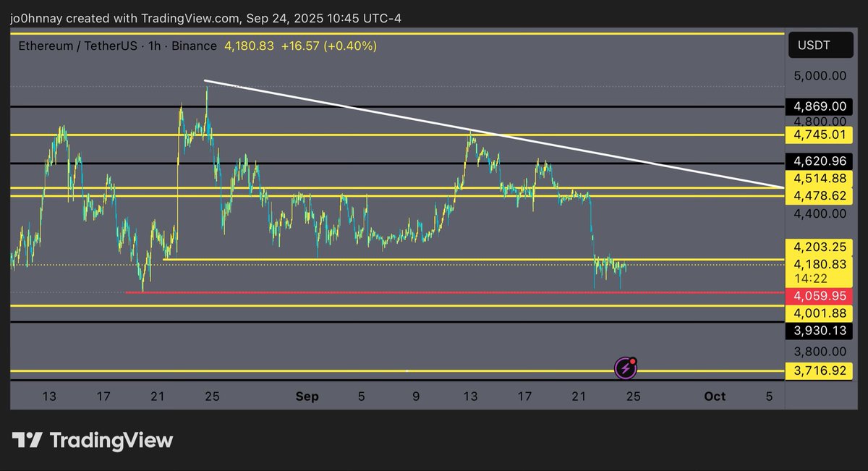Click the Oct label on time axis
The height and width of the screenshot is (471, 868).
pos(714,396)
